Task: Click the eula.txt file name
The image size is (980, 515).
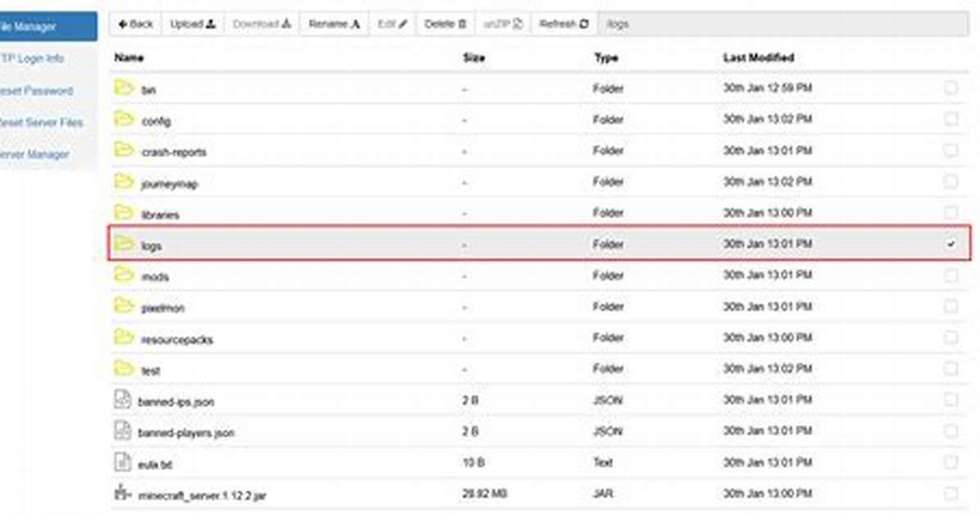Action: (155, 465)
